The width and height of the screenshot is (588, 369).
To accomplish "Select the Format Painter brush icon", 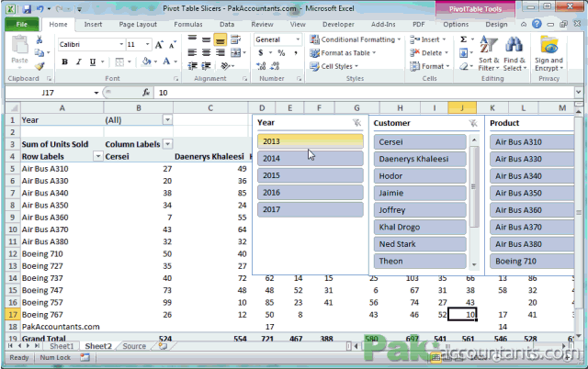I will (40, 66).
